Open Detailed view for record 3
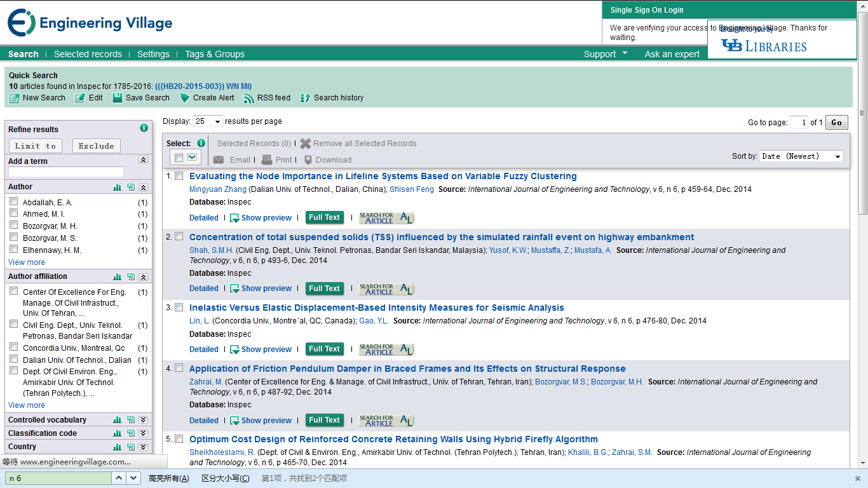 point(204,349)
